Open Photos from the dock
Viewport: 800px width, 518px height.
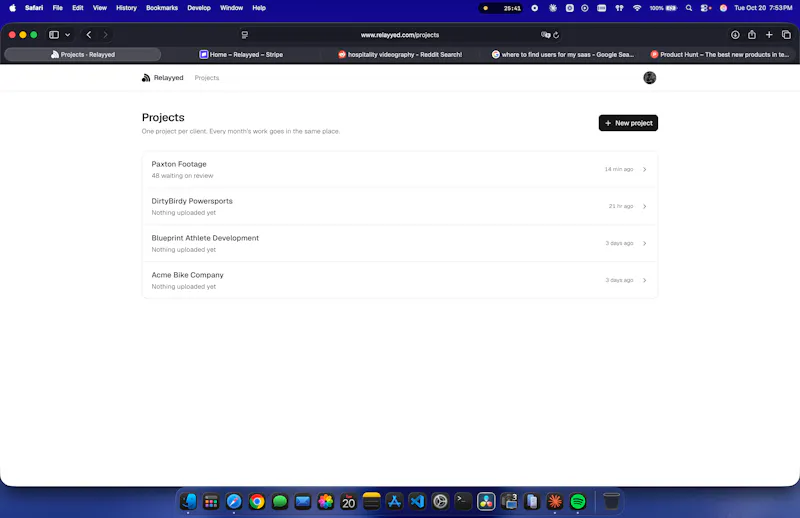326,502
